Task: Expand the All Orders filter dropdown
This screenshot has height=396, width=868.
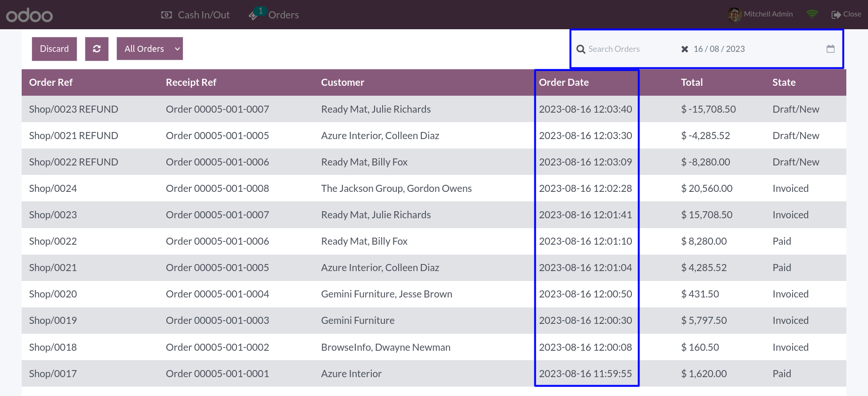Action: 150,49
